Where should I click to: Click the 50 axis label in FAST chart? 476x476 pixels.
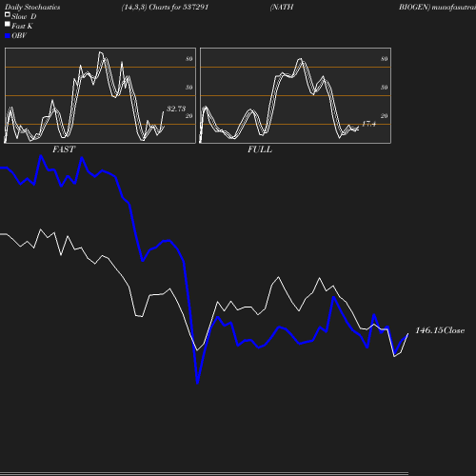pos(189,88)
